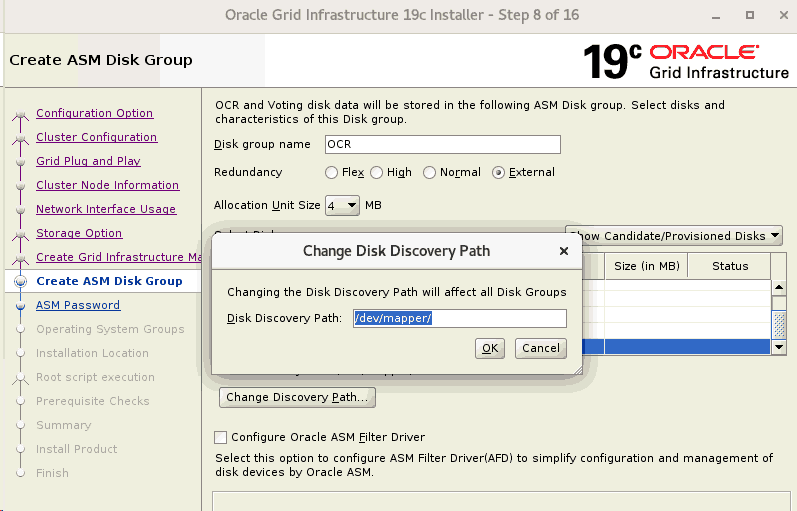Click the Size (in MB) column header
The height and width of the screenshot is (511, 797).
tap(646, 266)
